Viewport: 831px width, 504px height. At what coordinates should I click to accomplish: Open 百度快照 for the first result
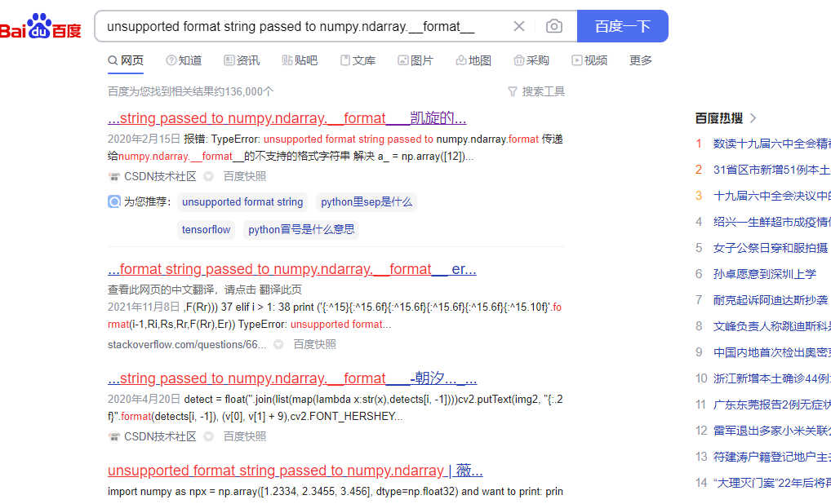[245, 176]
